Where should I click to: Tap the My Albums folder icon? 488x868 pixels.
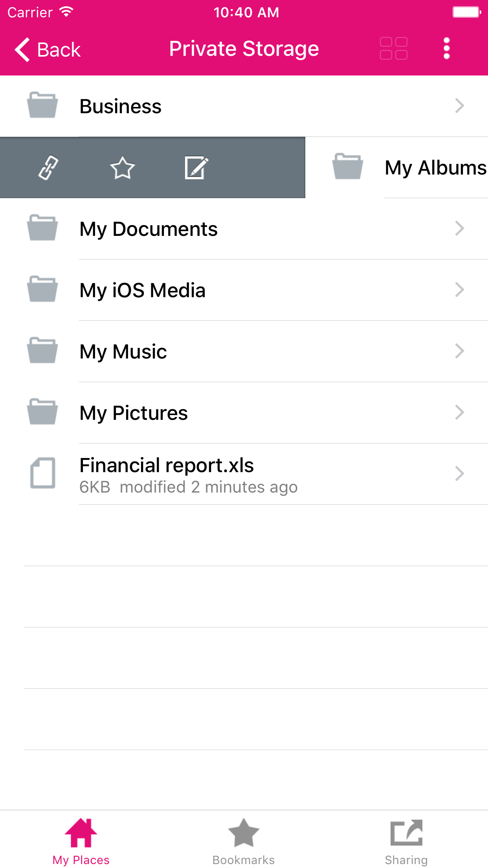tap(348, 167)
